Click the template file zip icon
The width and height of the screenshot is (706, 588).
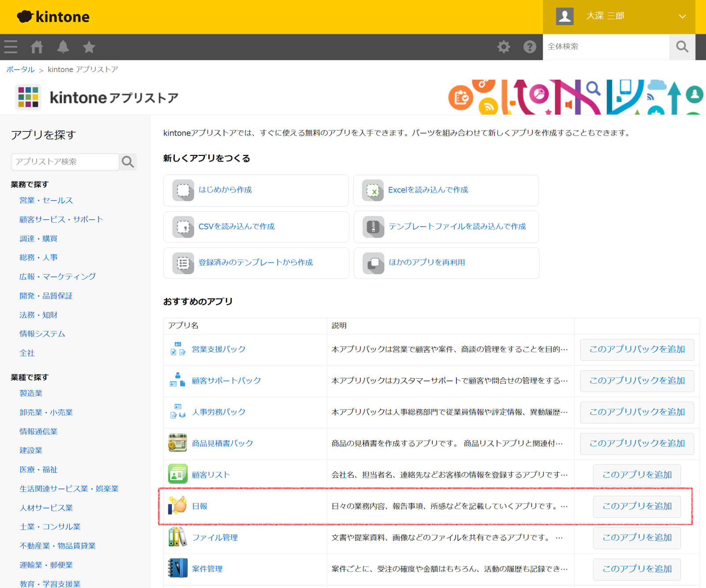tap(373, 227)
